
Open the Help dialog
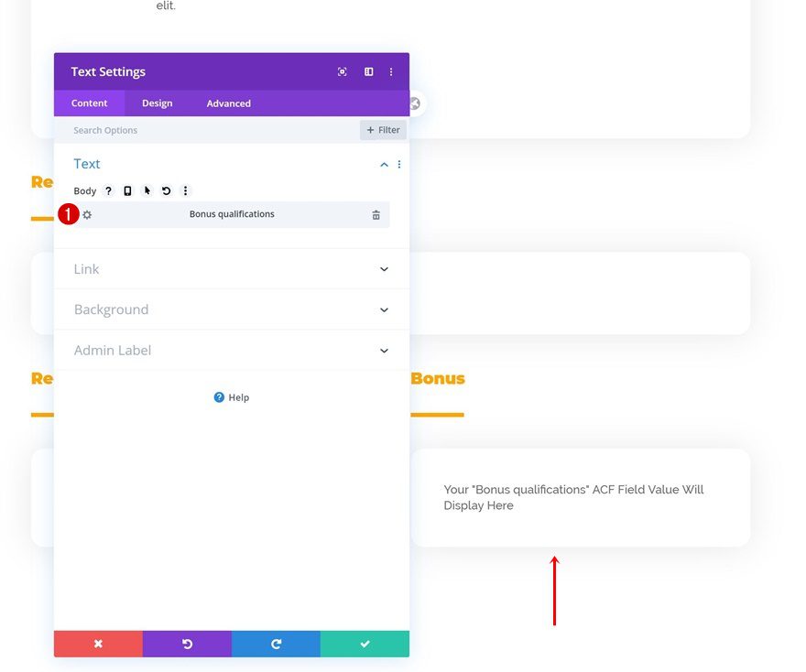click(x=231, y=396)
